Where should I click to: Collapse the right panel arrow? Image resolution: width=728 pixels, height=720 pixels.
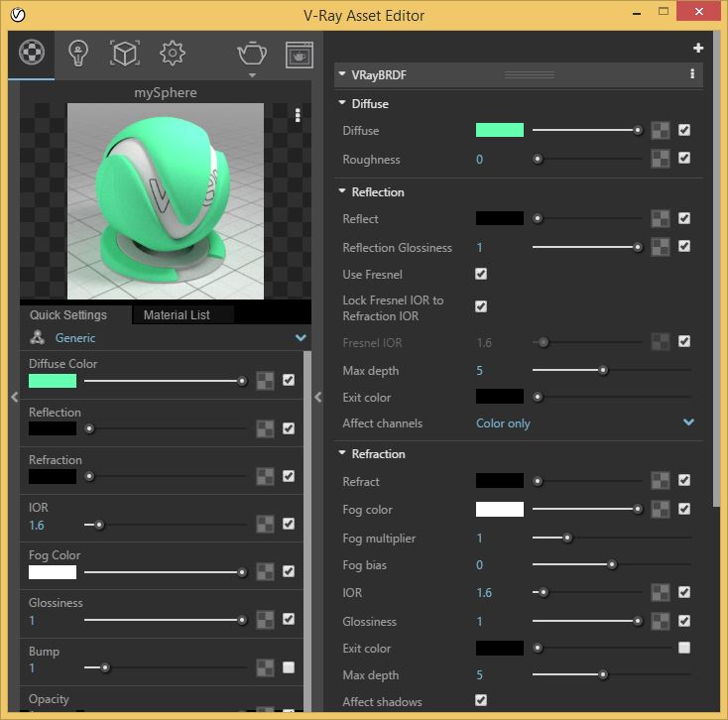pos(318,398)
